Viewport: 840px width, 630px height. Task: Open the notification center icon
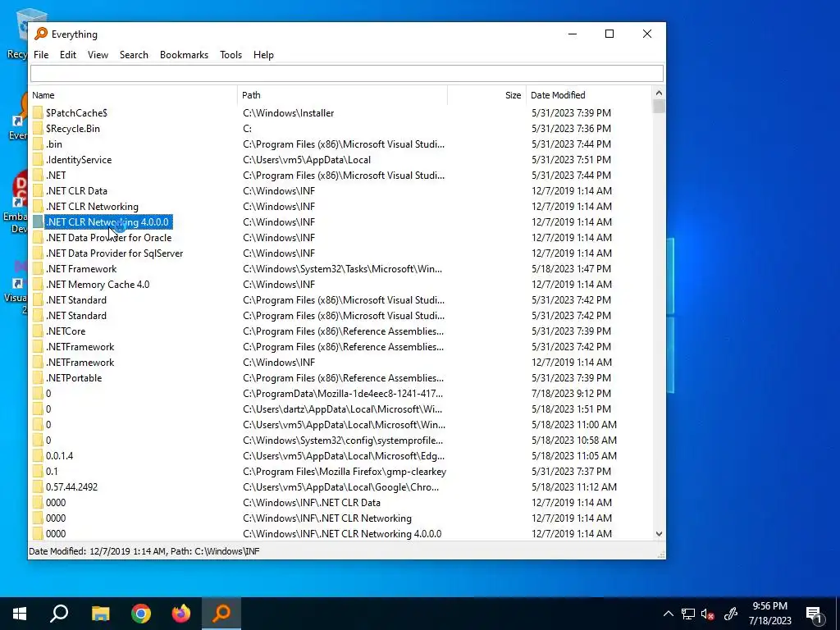pyautogui.click(x=814, y=614)
